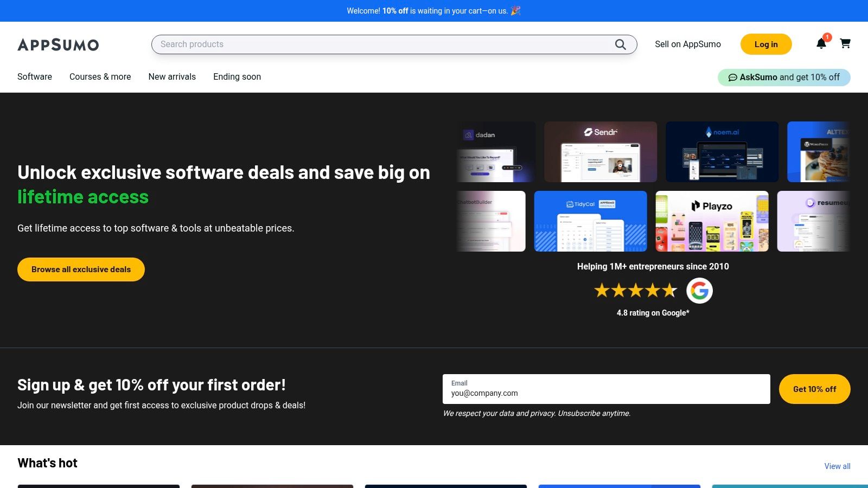Click the search magnifier icon
The width and height of the screenshot is (868, 488).
620,44
